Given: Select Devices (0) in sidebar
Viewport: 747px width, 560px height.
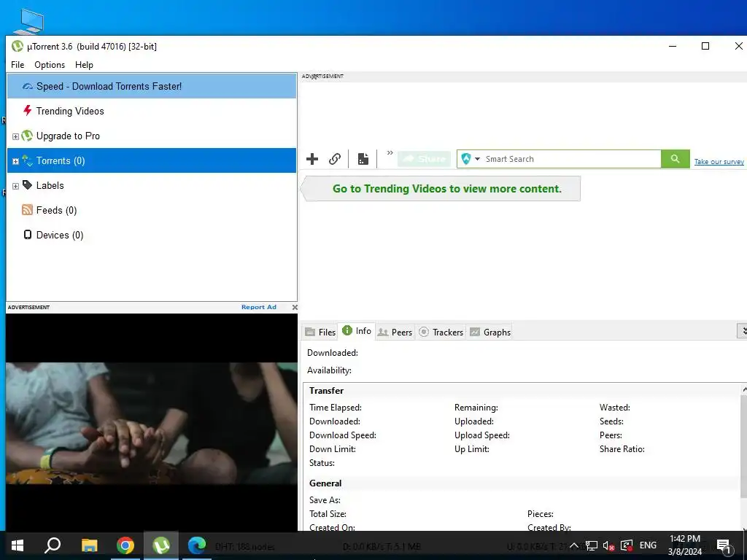Looking at the screenshot, I should (x=152, y=235).
